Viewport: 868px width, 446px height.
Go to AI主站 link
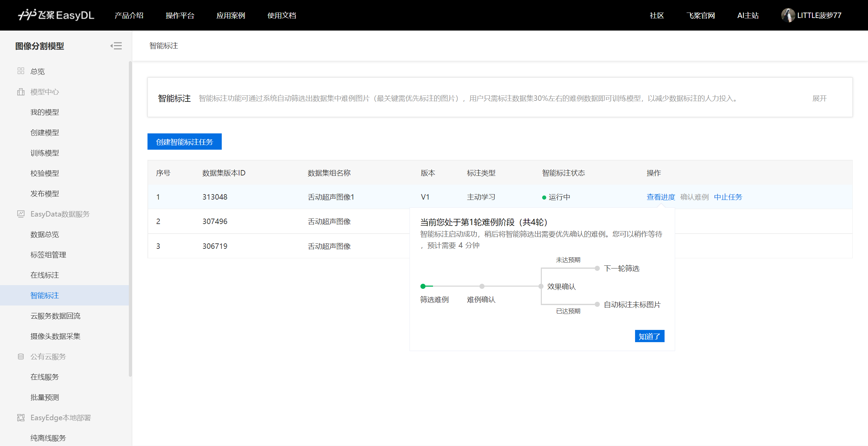click(748, 15)
